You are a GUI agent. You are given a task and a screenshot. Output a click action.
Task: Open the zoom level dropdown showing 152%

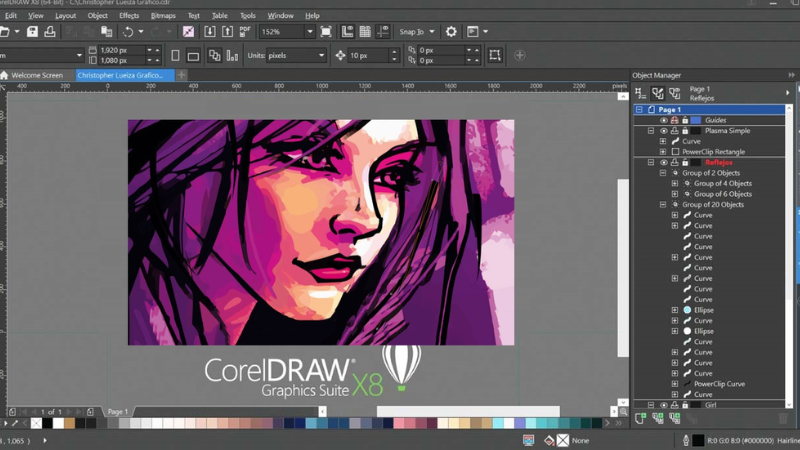(309, 32)
